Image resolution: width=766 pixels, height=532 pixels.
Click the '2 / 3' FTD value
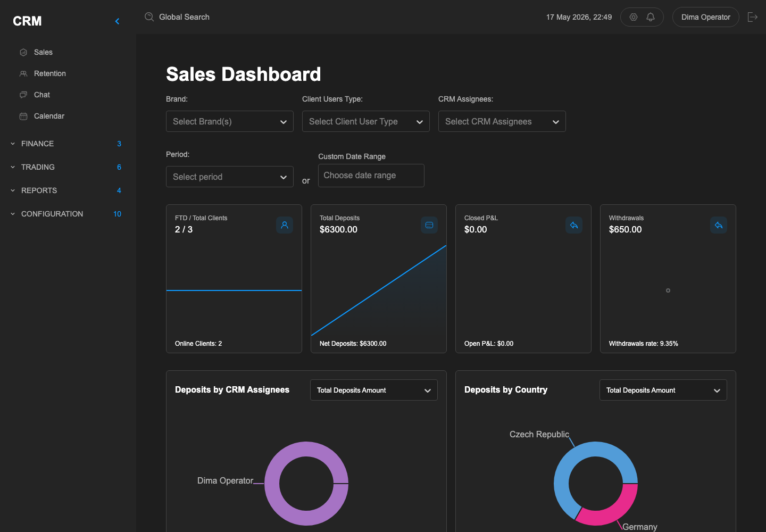click(x=184, y=229)
